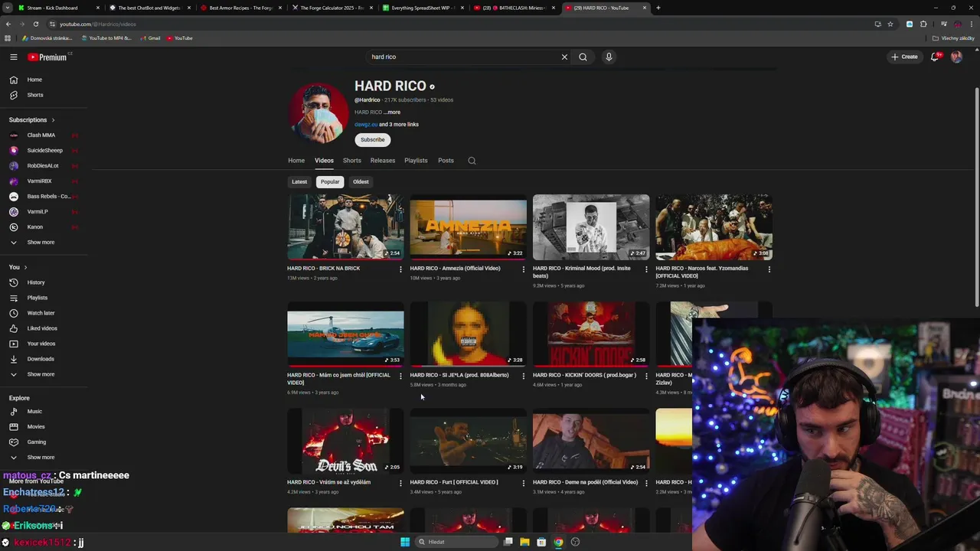Open more options for KICKIN' DOORS video
Image resolution: width=980 pixels, height=551 pixels.
[x=646, y=376]
